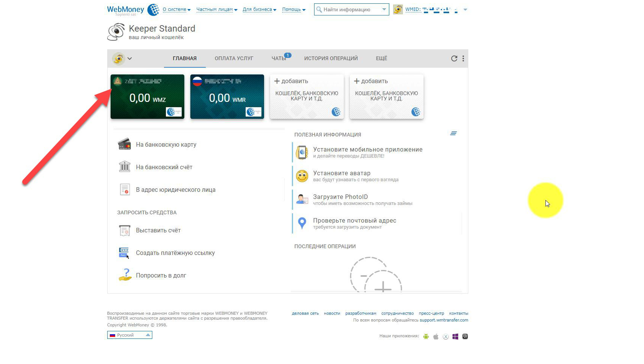Click the Windows app icon in footer
Screen dimensions: 644x364
pos(455,337)
